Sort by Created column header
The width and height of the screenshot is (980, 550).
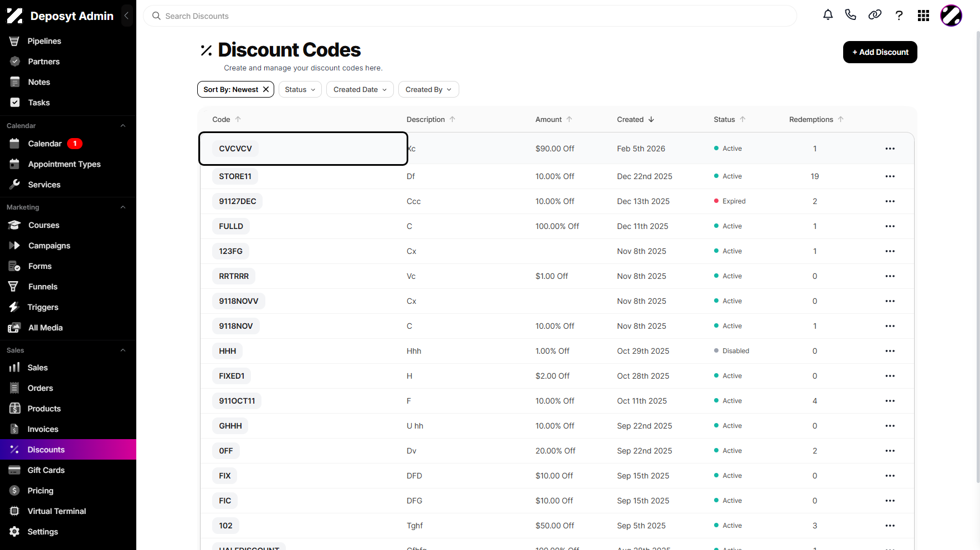click(635, 119)
